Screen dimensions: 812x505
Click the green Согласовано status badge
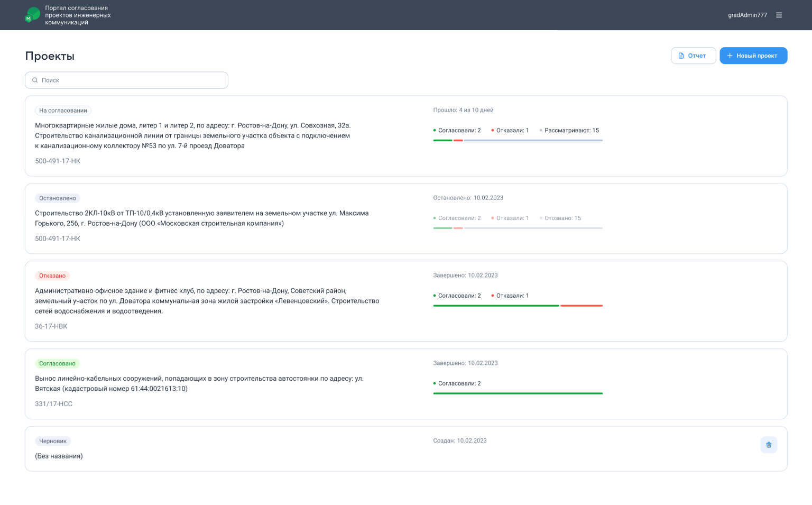point(57,363)
